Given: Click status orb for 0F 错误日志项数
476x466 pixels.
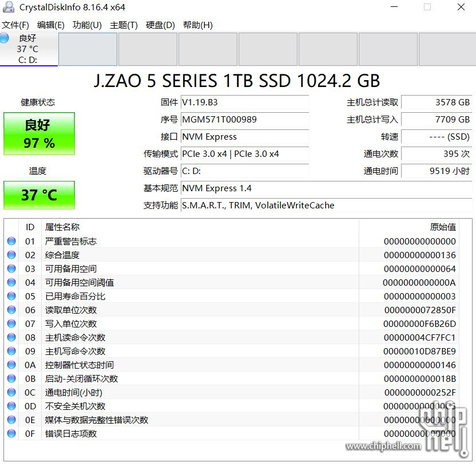Looking at the screenshot, I should [11, 433].
